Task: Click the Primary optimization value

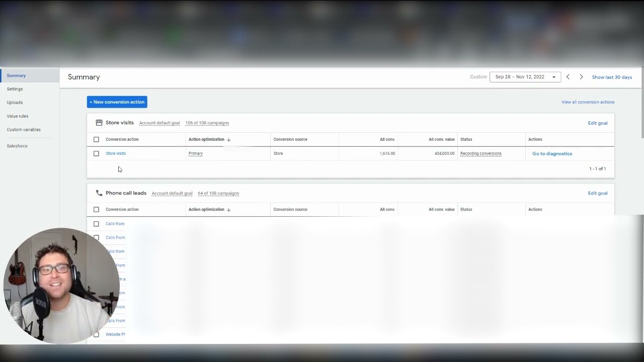Action: coord(196,153)
